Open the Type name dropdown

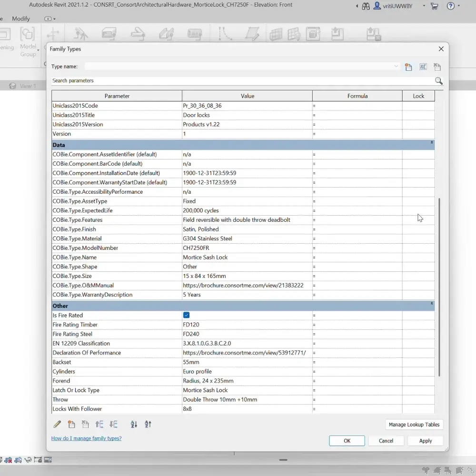396,66
